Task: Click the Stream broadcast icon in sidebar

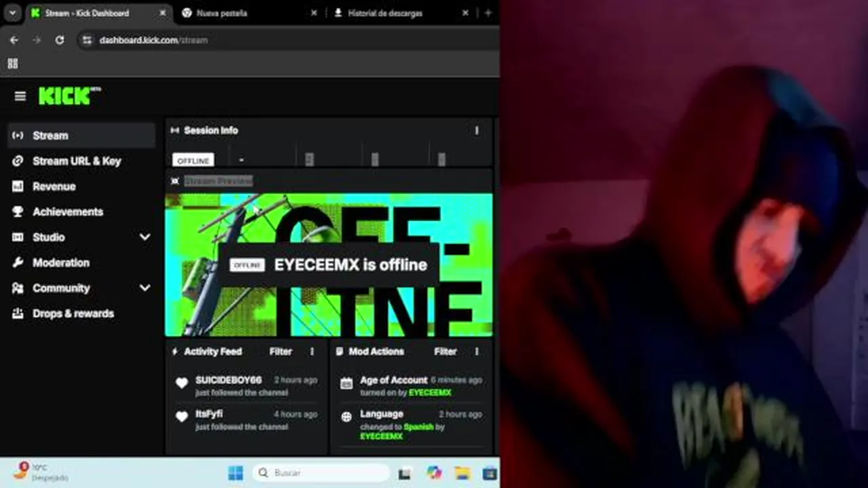Action: (x=18, y=136)
